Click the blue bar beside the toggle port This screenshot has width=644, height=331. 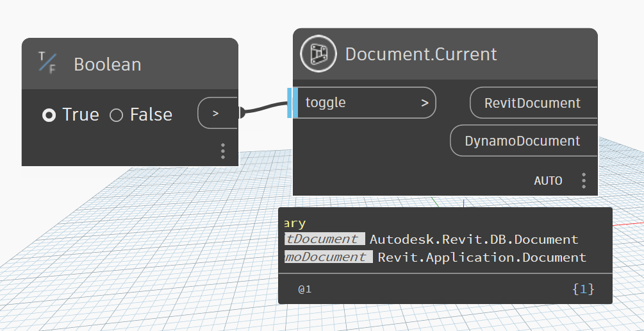coord(293,103)
